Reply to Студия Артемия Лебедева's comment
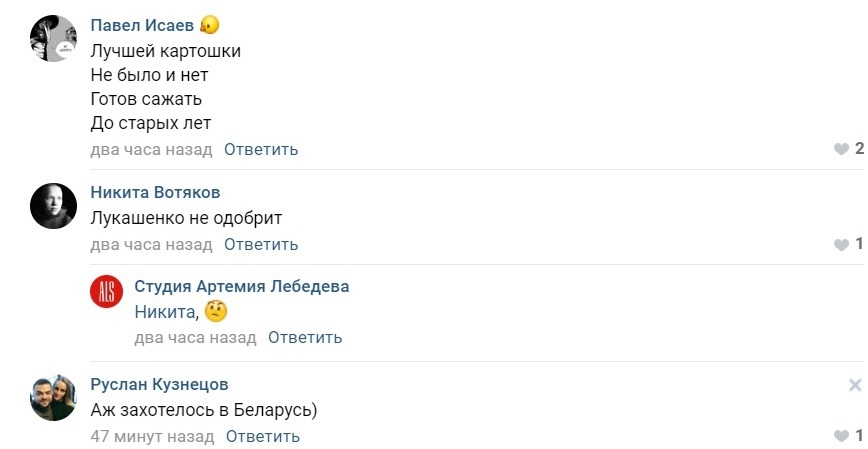The height and width of the screenshot is (449, 868). pyautogui.click(x=305, y=337)
